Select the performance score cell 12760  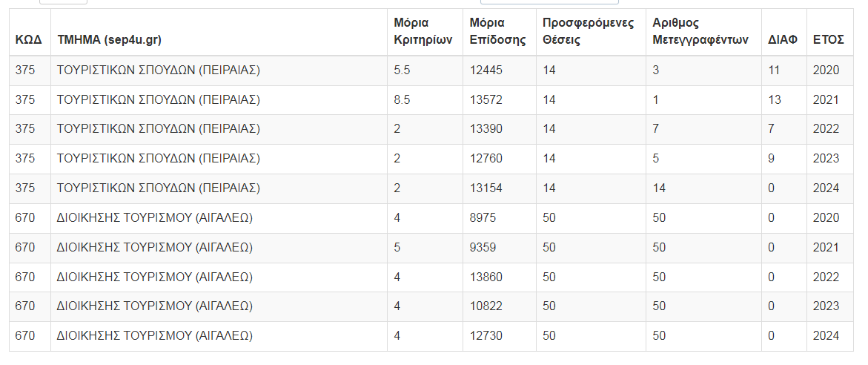click(x=486, y=159)
